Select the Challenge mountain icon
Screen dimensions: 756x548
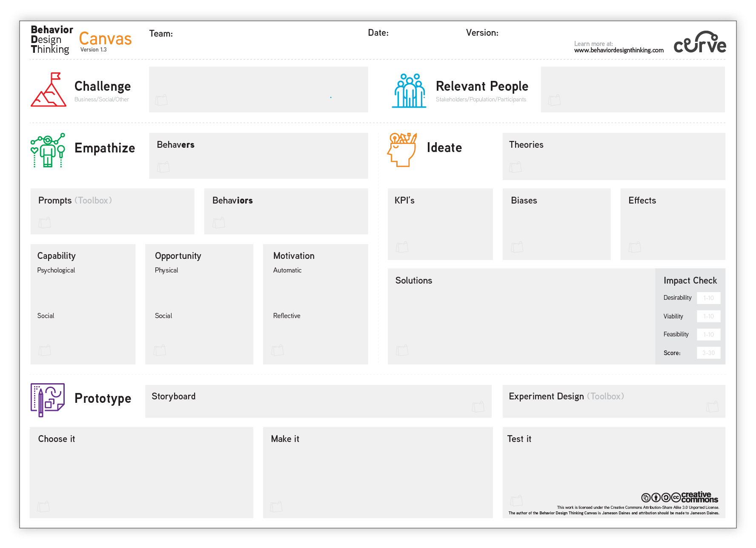(48, 89)
